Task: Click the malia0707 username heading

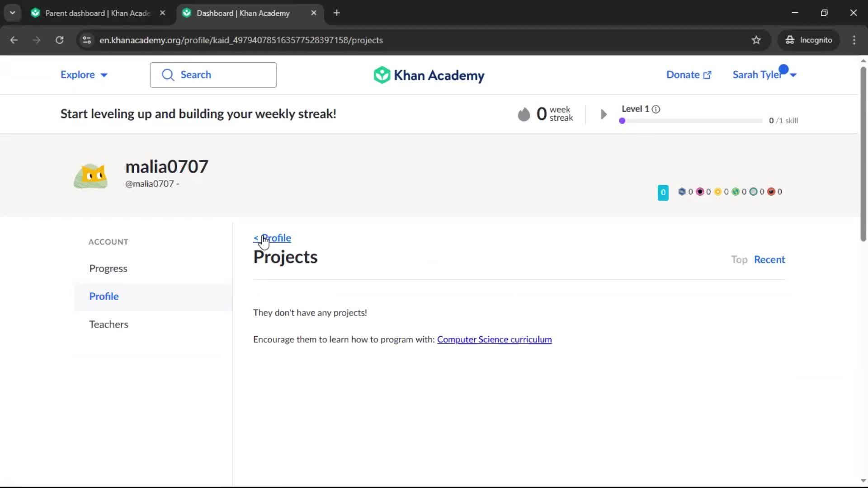Action: tap(167, 167)
